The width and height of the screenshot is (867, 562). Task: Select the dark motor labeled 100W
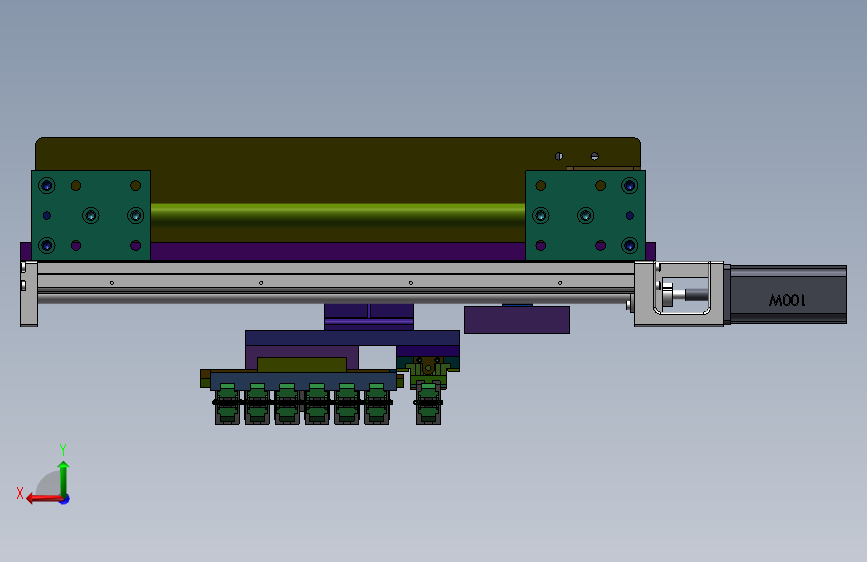(x=788, y=294)
